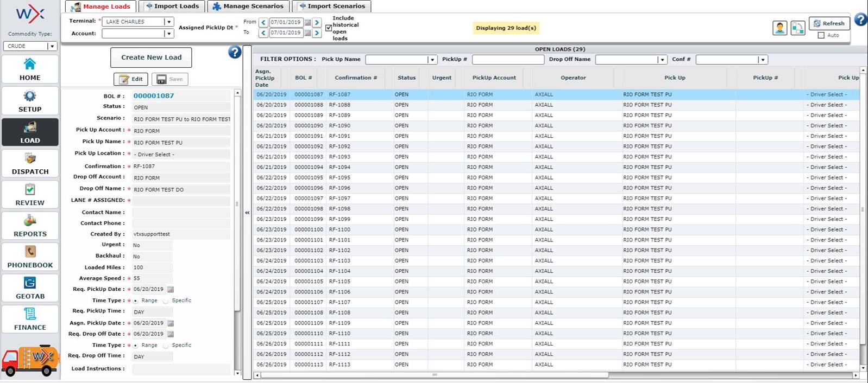Step From date back one day
The width and height of the screenshot is (868, 383).
coord(263,22)
